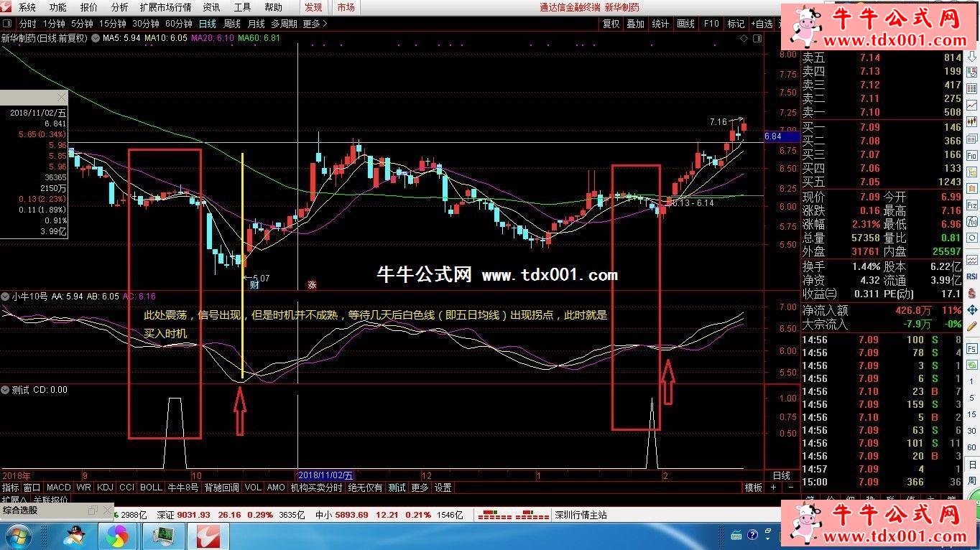Open the QQ penguin taskbar icon

(74, 536)
